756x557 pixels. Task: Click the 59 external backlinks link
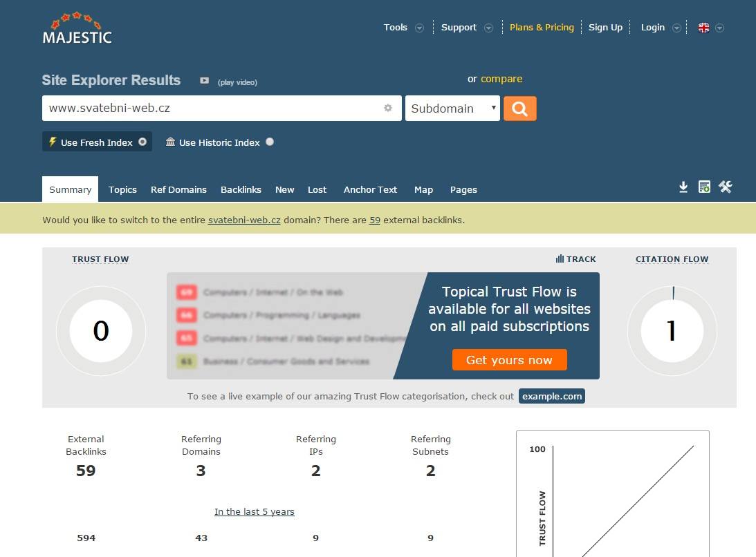[375, 220]
